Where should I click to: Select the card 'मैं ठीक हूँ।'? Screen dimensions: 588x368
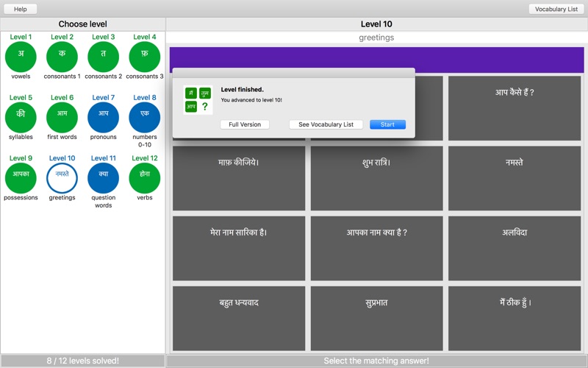coord(514,319)
